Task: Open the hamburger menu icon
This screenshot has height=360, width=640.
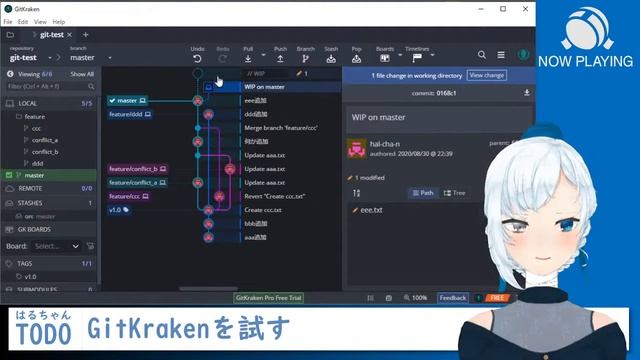Action: (501, 55)
